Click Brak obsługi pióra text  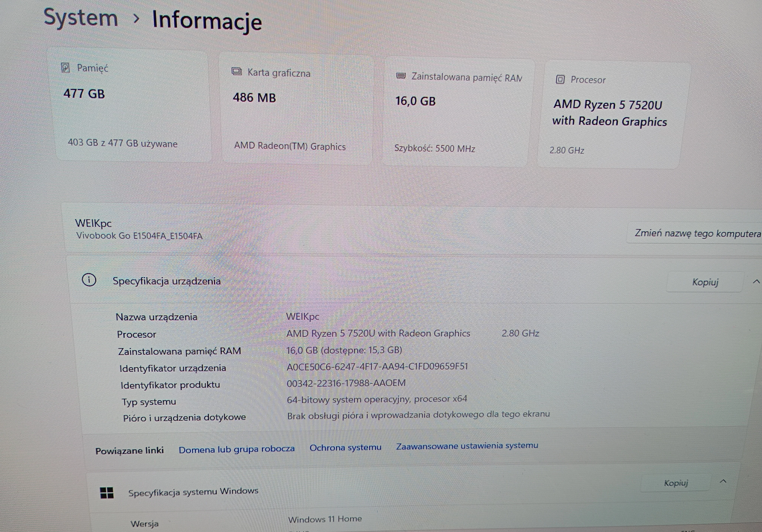pyautogui.click(x=418, y=415)
